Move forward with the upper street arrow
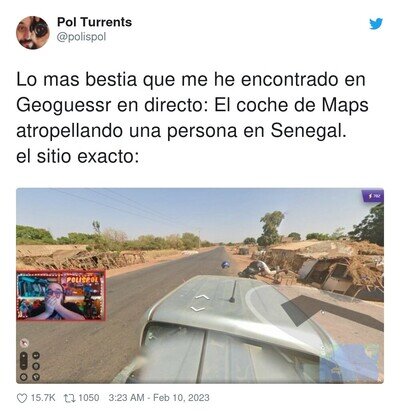400x415 pixels. (202, 297)
